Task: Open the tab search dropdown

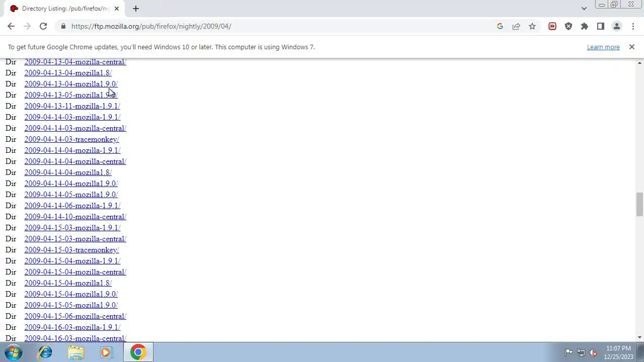Action: (x=584, y=9)
